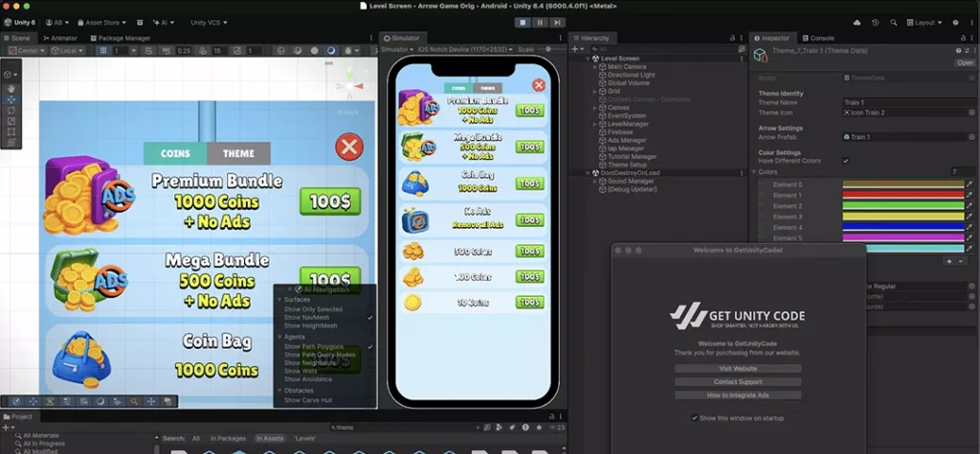Select the Rotate tool in Scene toolbar
The image size is (980, 454).
tap(11, 110)
